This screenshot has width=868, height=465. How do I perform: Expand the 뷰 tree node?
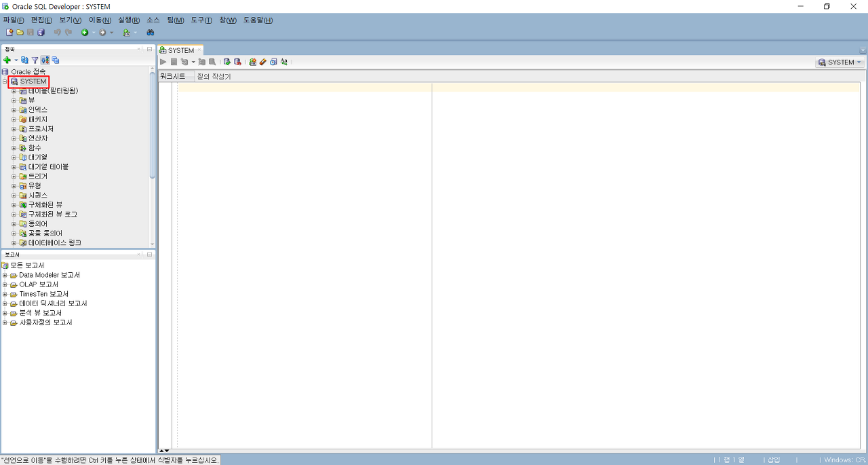pyautogui.click(x=14, y=100)
